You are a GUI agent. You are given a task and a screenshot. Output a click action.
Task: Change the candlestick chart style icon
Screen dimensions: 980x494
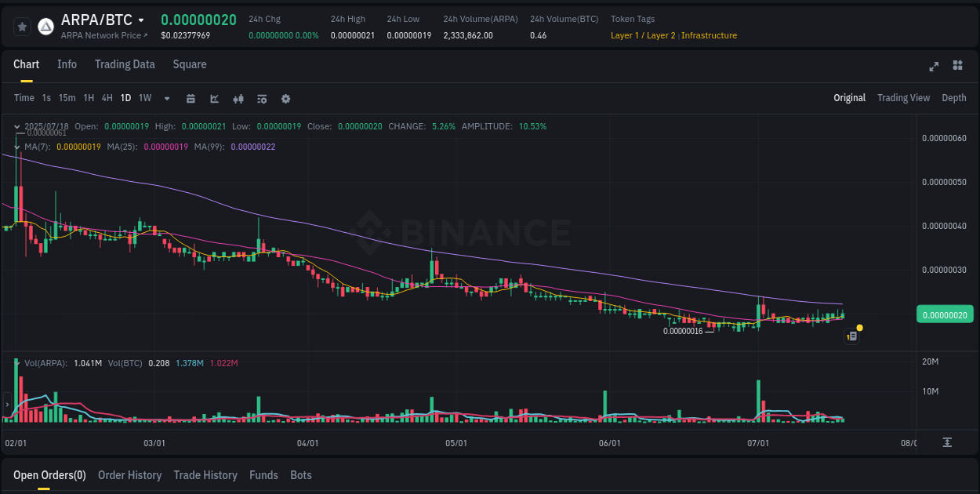coord(238,99)
